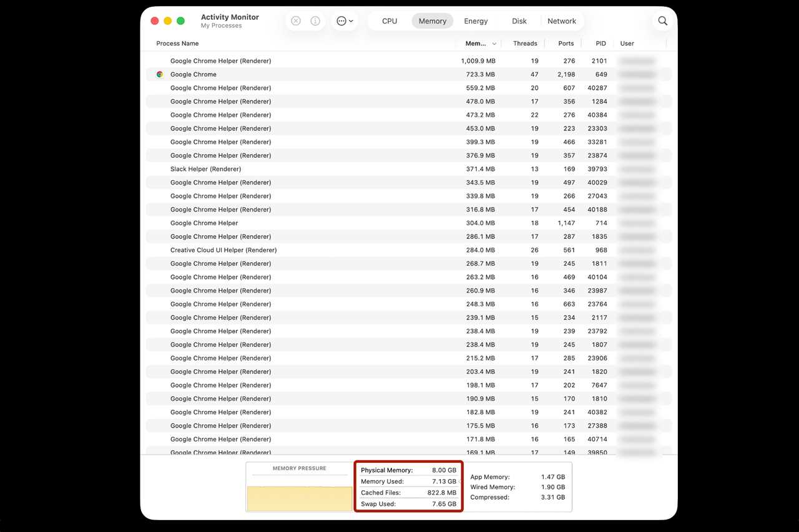Toggle sort direction with the Mem column chevron
This screenshot has width=799, height=532.
click(x=494, y=44)
